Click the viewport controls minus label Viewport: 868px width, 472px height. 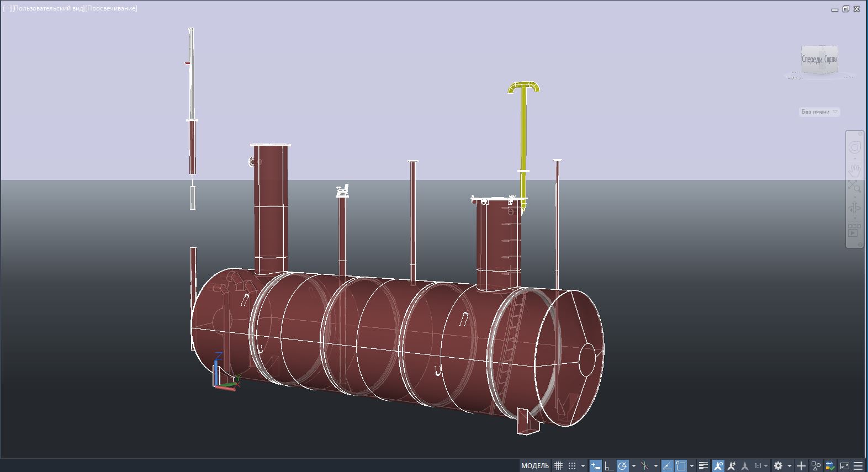[x=7, y=8]
